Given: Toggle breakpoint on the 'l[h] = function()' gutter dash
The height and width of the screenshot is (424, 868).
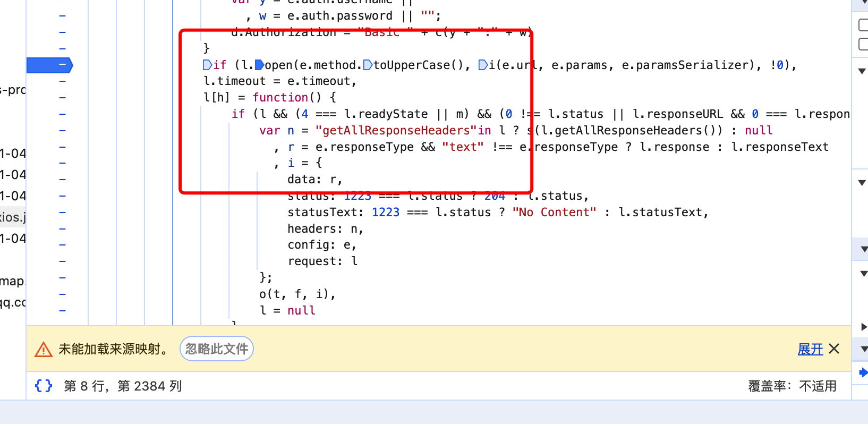Looking at the screenshot, I should click(63, 98).
